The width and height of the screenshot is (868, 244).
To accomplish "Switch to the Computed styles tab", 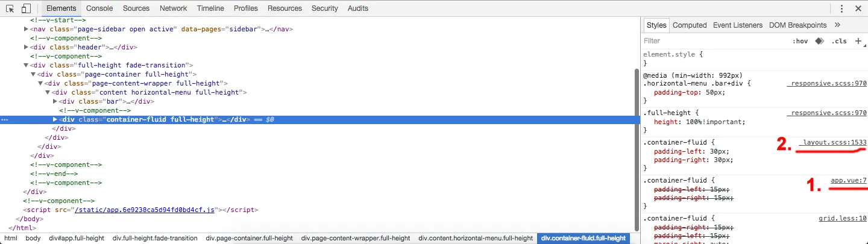I will coord(690,25).
